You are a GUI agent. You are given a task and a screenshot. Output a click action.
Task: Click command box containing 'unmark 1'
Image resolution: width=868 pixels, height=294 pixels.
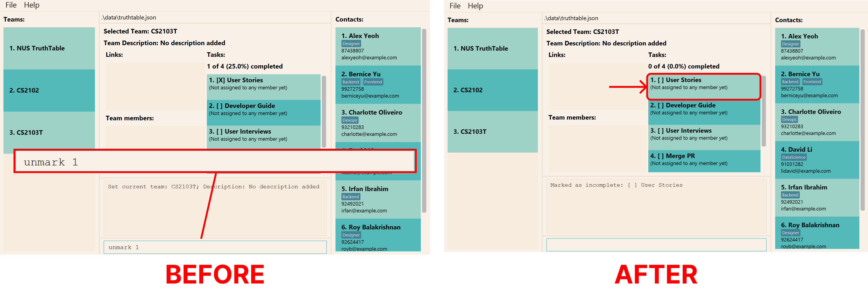point(215,247)
